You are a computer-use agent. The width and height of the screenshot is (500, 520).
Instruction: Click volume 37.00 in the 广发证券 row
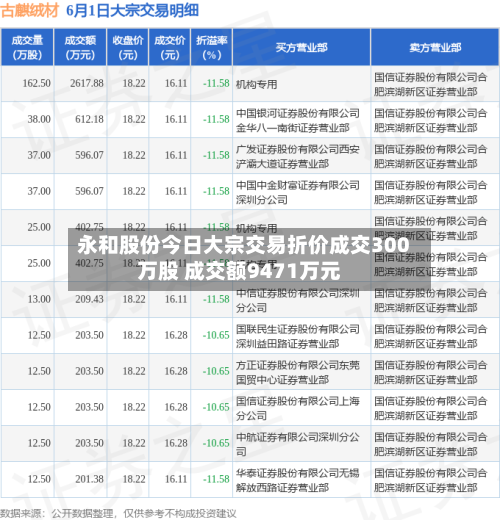tap(39, 155)
